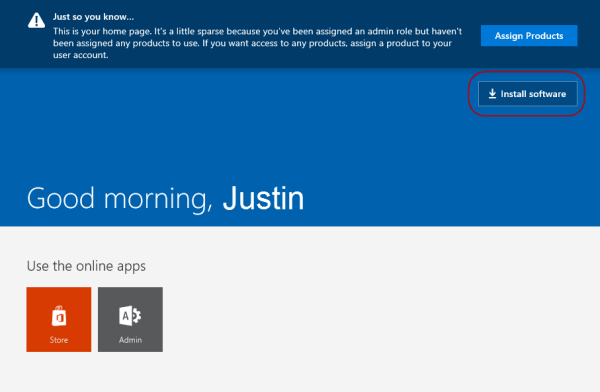Open the Store app tile
This screenshot has height=392, width=600.
[x=59, y=319]
